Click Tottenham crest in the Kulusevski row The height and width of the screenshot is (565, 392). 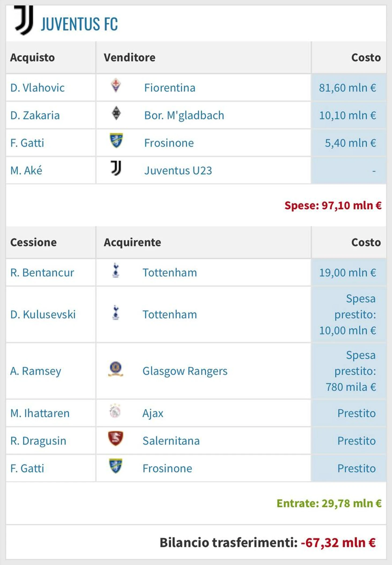(x=116, y=313)
